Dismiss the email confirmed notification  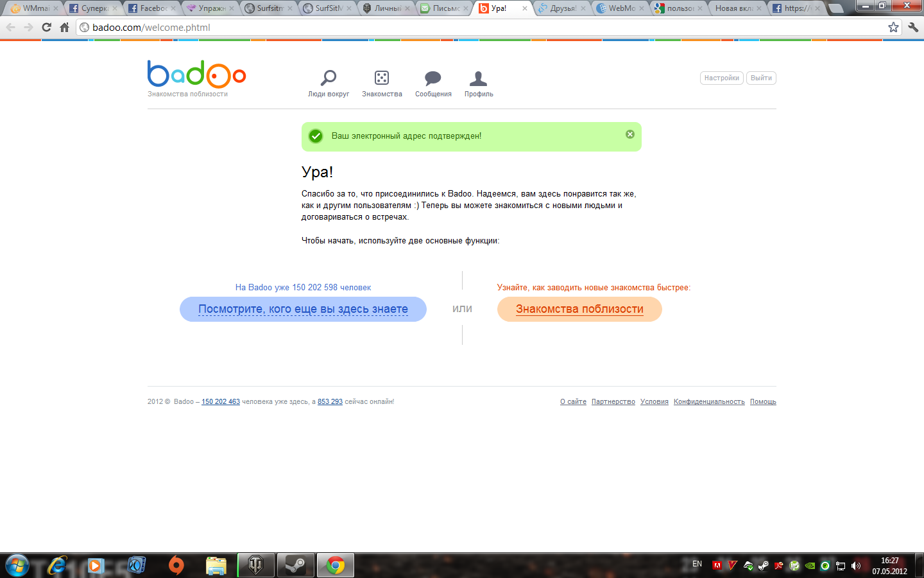pyautogui.click(x=630, y=134)
